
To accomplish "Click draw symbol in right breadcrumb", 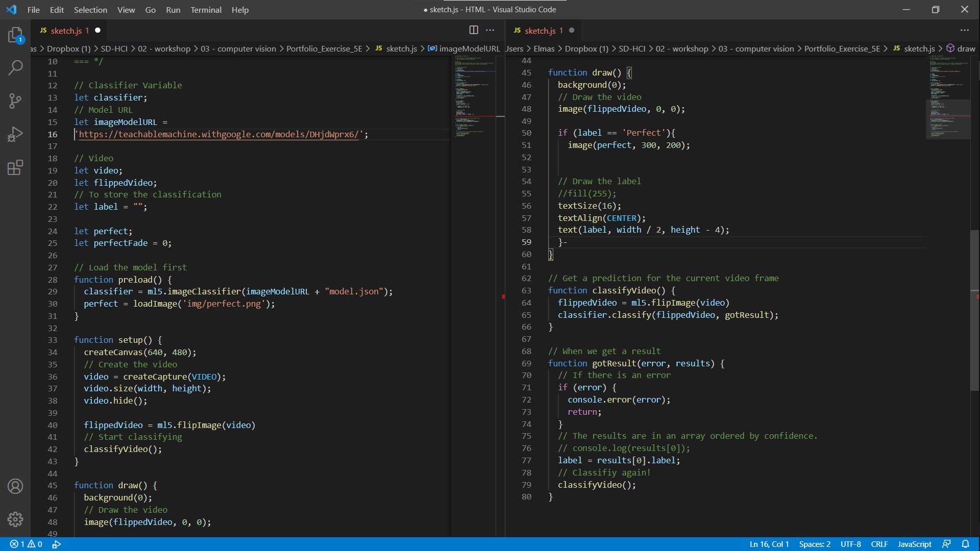I will 961,49.
